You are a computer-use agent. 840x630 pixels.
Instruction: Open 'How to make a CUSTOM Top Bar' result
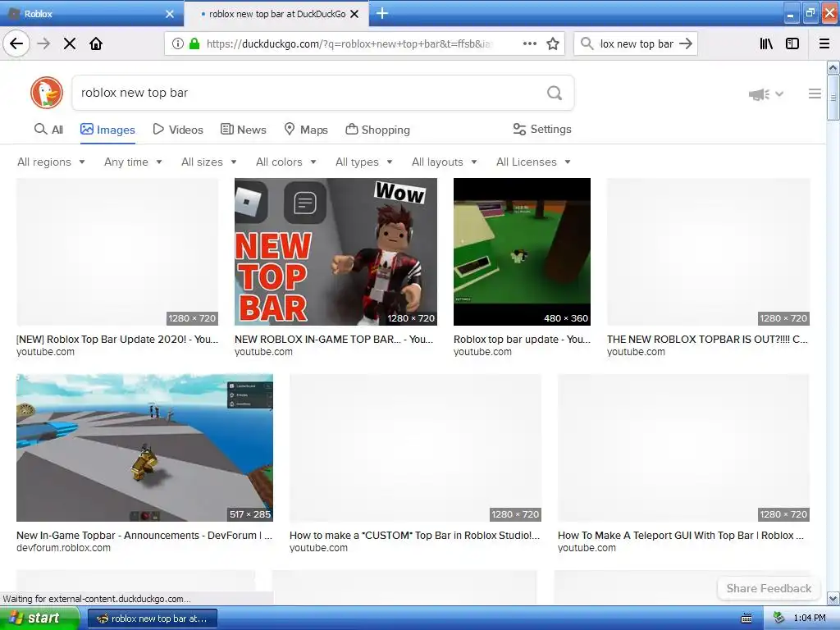point(414,535)
